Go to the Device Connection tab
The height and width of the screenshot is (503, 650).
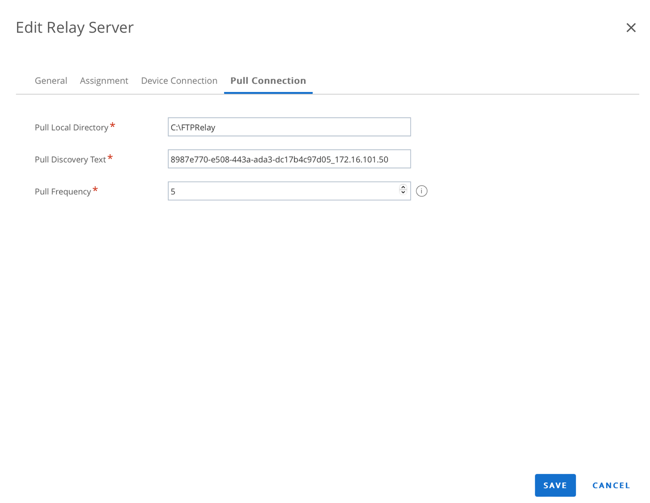click(x=179, y=81)
